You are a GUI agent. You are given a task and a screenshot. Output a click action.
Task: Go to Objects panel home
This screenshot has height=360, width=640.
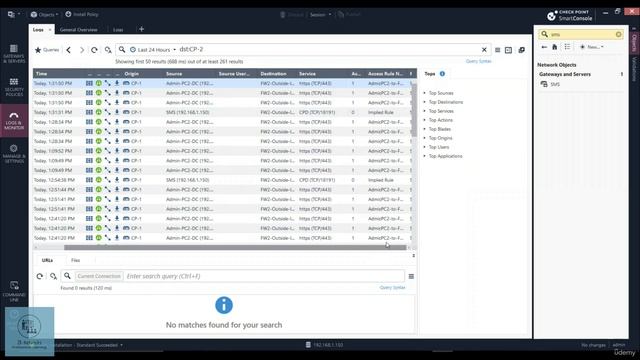click(x=555, y=47)
